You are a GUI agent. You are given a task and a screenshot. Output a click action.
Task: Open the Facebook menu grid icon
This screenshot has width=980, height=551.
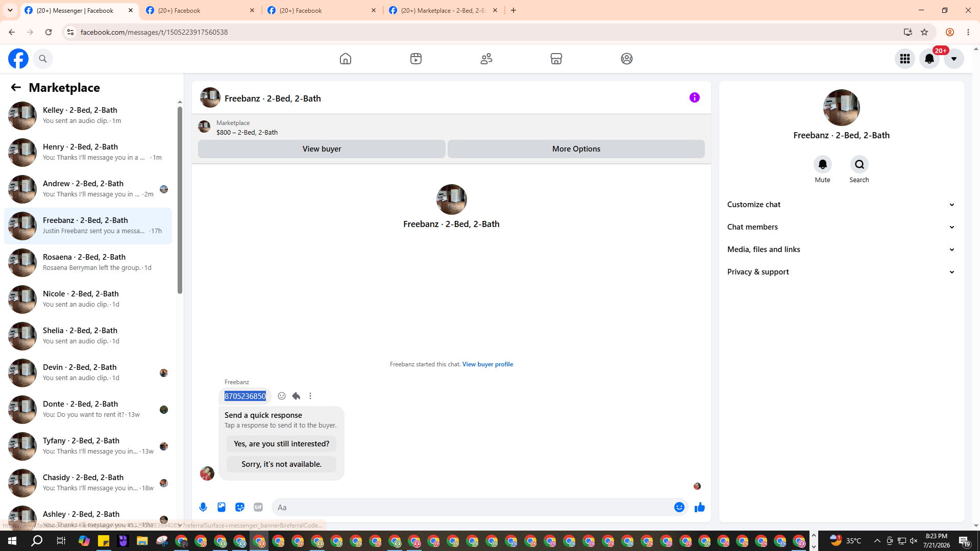point(905,59)
